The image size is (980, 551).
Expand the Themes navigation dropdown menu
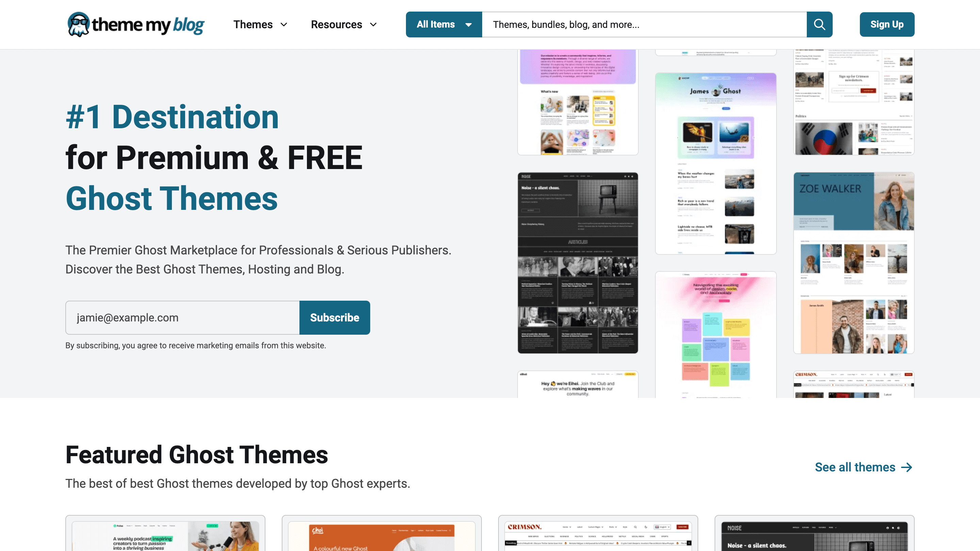260,24
